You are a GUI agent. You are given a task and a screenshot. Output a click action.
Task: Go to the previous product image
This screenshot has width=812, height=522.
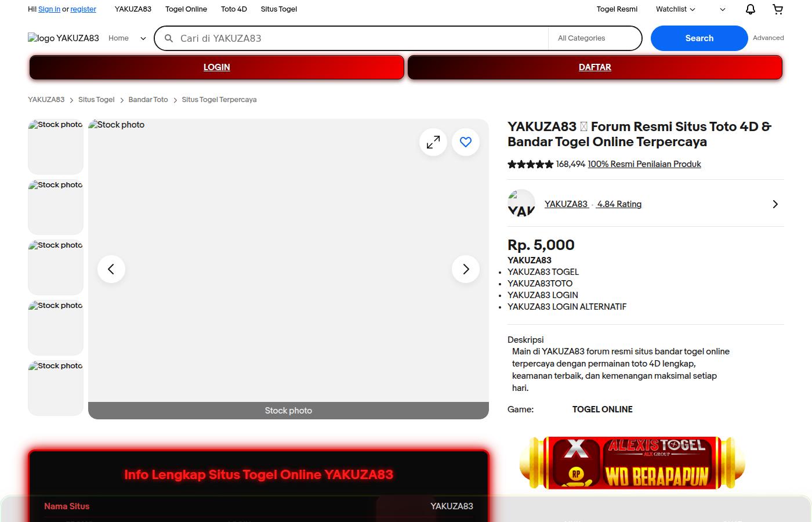point(111,269)
